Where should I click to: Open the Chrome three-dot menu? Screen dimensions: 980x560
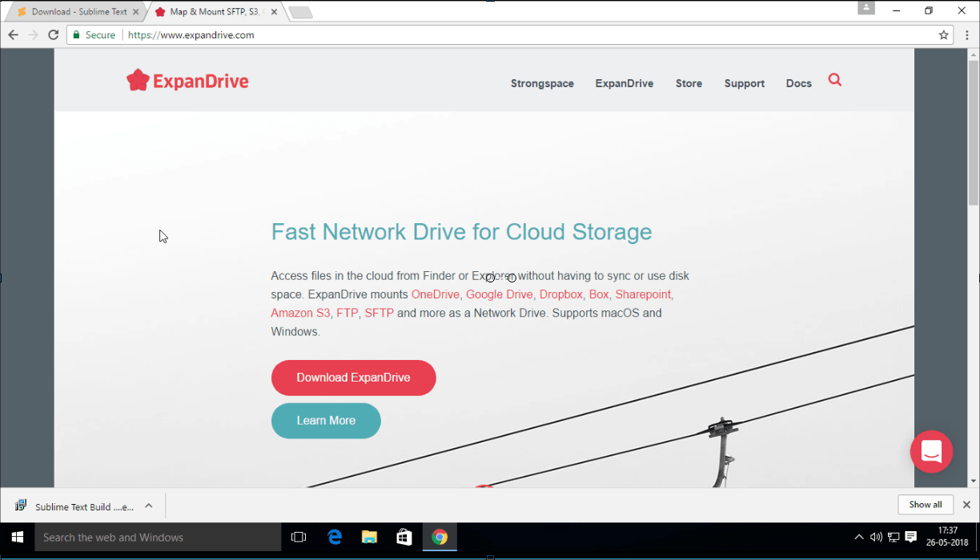tap(967, 35)
